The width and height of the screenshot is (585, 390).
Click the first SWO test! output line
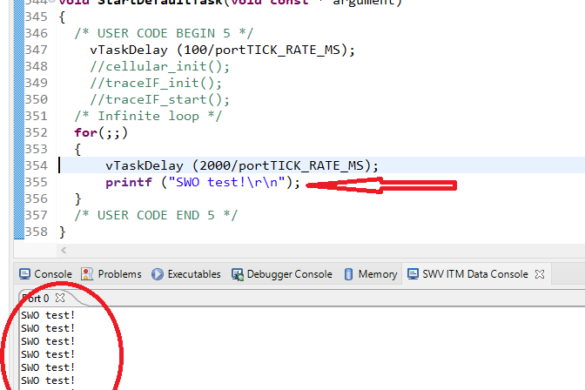coord(48,315)
